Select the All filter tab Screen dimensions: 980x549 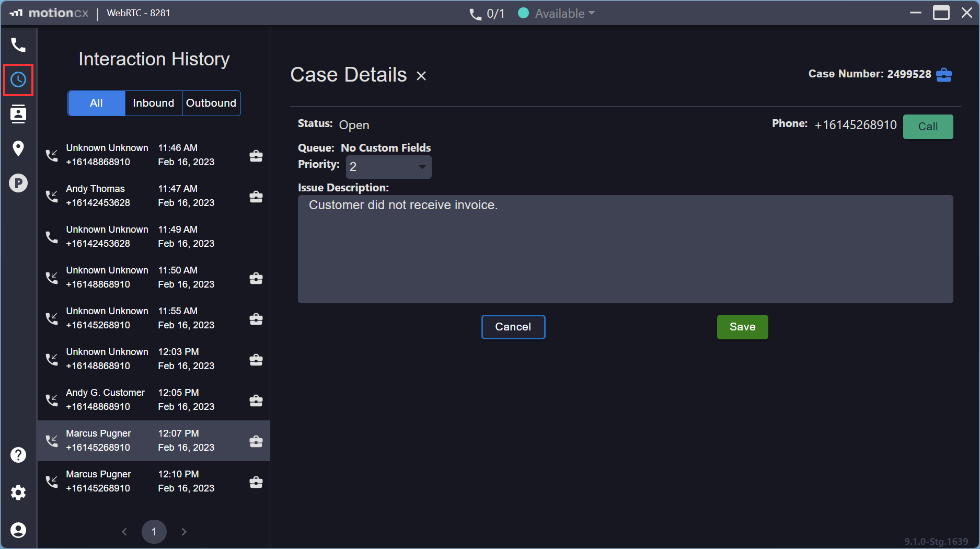(97, 103)
